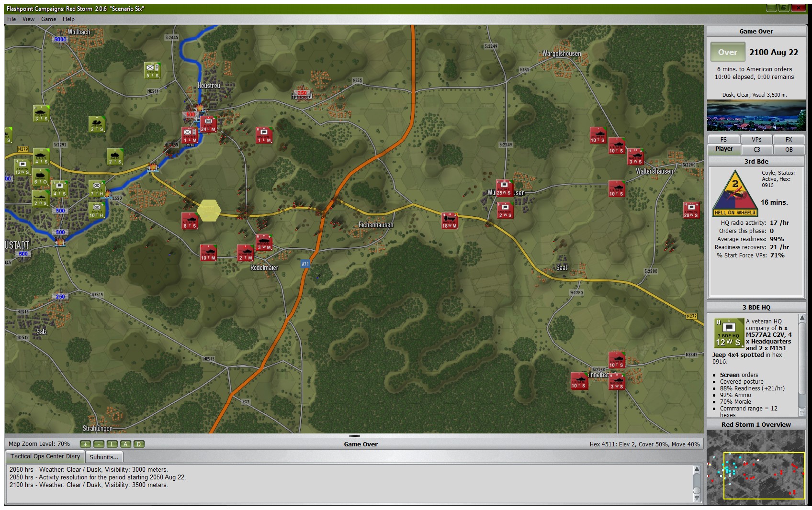
Task: Open the File menu
Action: pyautogui.click(x=11, y=19)
